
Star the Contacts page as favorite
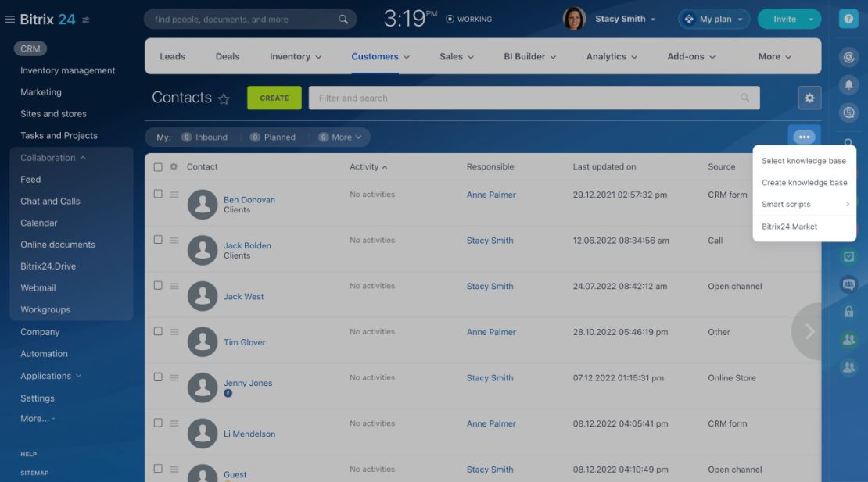(x=224, y=99)
